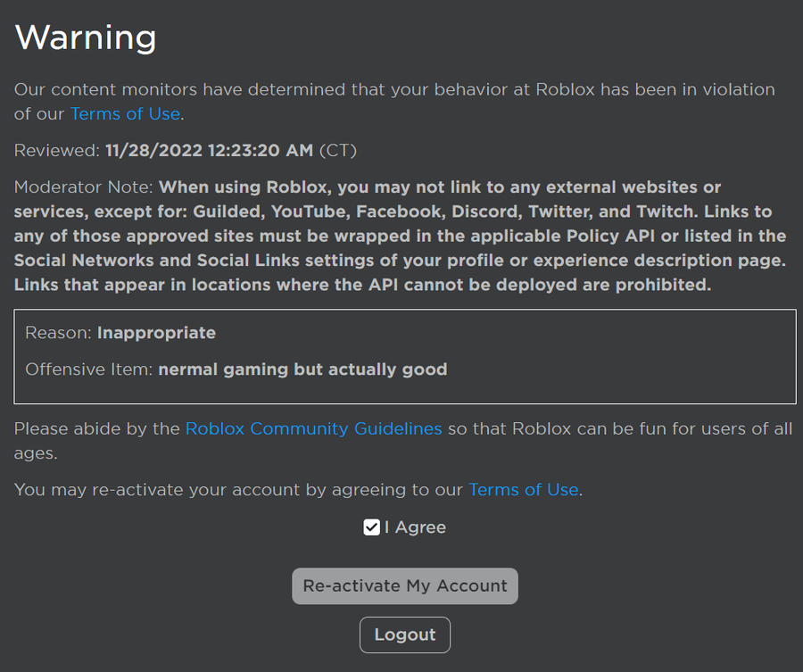Click the (CT) timezone label
803x672 pixels.
click(x=338, y=151)
